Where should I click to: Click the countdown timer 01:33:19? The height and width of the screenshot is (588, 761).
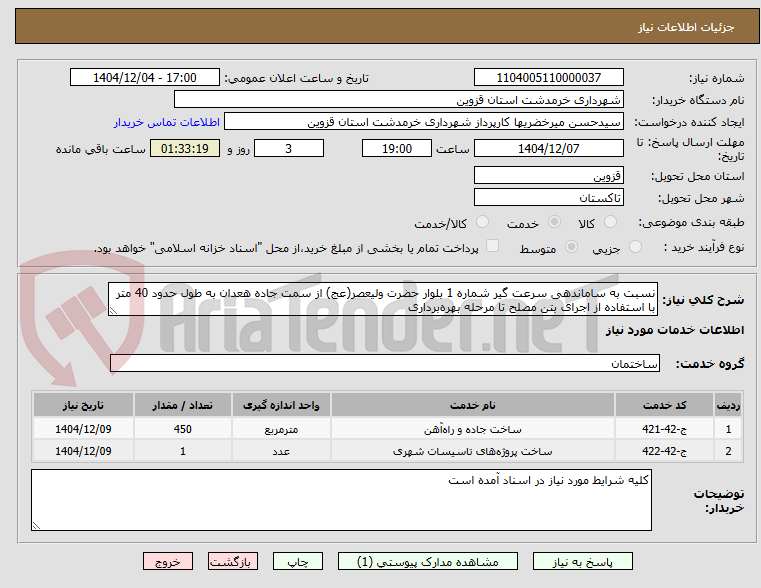tap(185, 148)
